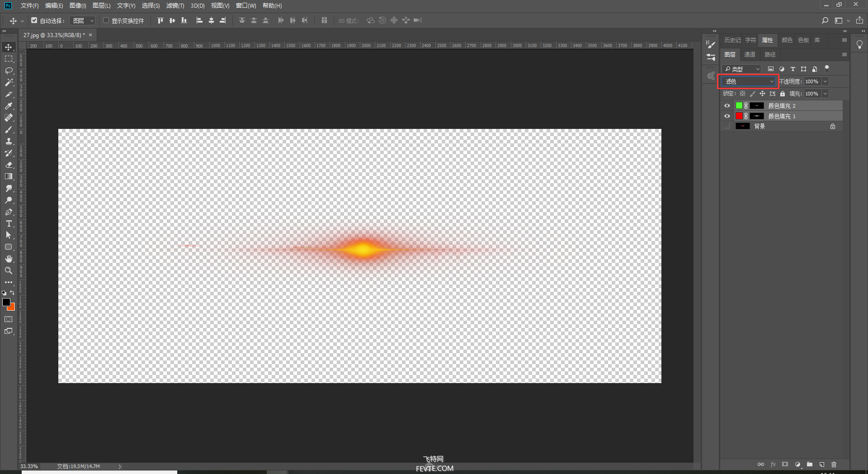868x474 pixels.
Task: Filter layers by type layers T icon
Action: 793,69
